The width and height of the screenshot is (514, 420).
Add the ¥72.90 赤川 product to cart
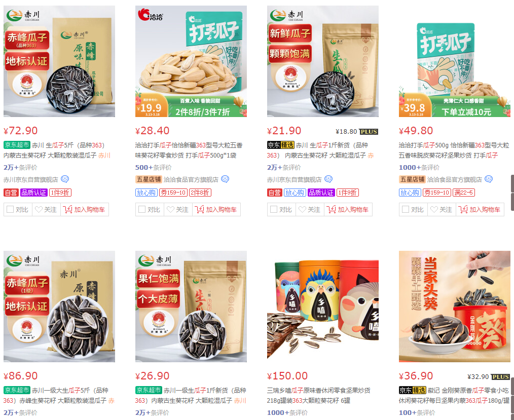coord(85,209)
